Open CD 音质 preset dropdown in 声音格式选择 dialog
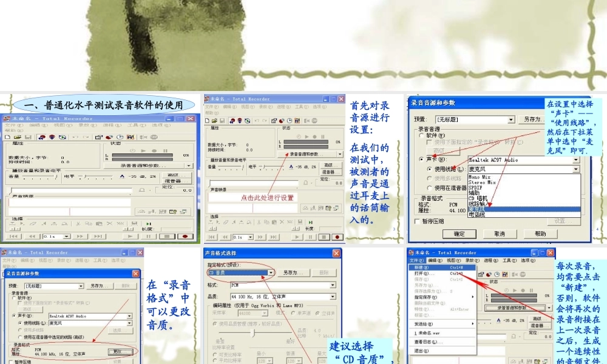607x364 pixels. [271, 273]
